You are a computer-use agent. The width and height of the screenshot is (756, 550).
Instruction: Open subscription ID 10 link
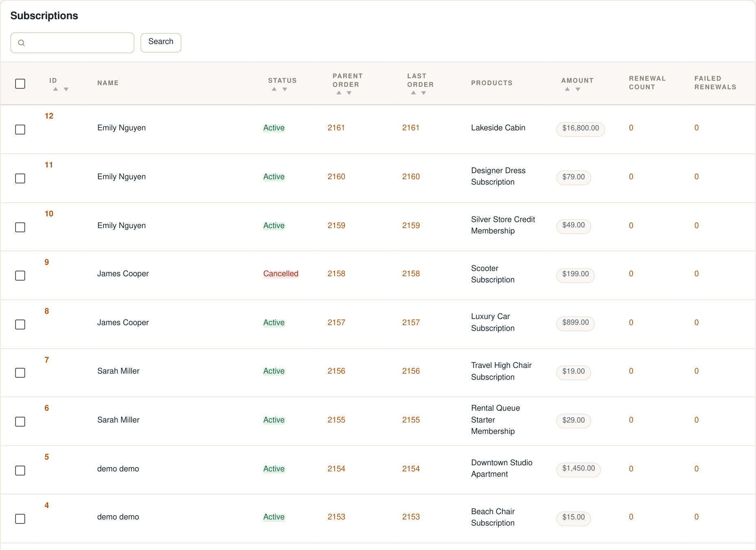[x=49, y=214]
